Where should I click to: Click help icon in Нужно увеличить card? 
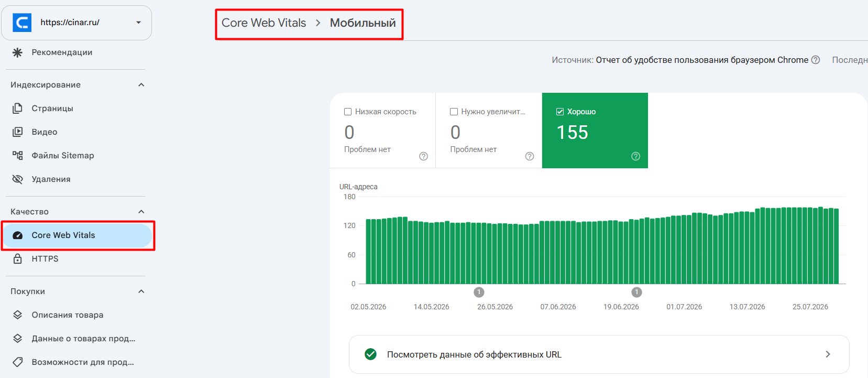530,156
